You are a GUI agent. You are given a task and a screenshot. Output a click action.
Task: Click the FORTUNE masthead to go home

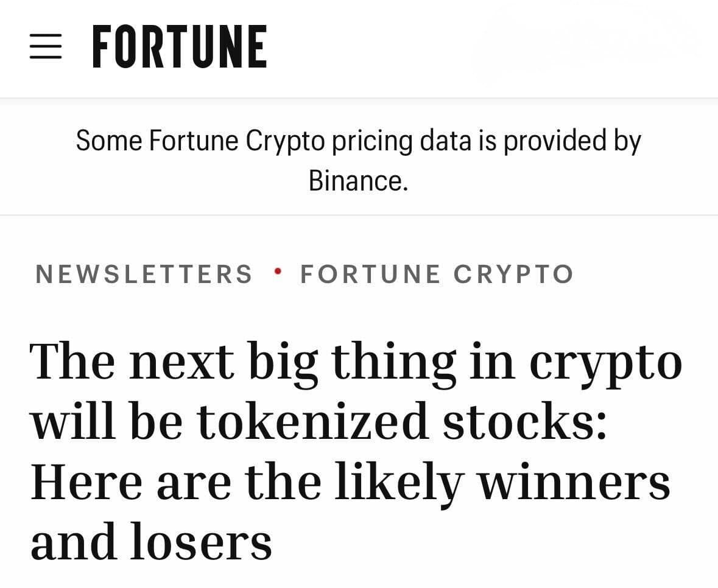(180, 47)
